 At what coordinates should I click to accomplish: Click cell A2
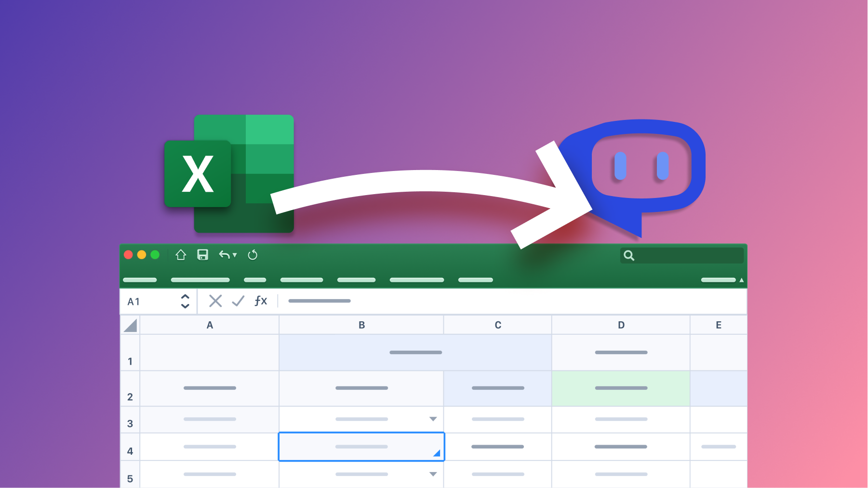coord(210,388)
